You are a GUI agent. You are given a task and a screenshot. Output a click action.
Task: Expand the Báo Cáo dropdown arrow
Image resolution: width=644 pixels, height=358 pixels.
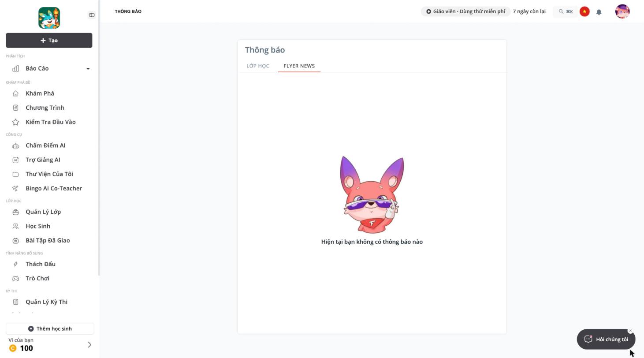pos(88,69)
